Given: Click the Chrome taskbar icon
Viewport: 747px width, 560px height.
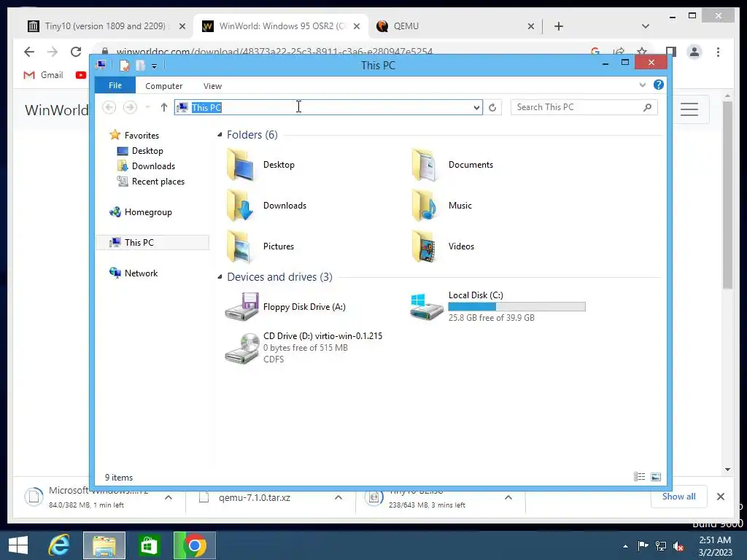Looking at the screenshot, I should coord(194,545).
